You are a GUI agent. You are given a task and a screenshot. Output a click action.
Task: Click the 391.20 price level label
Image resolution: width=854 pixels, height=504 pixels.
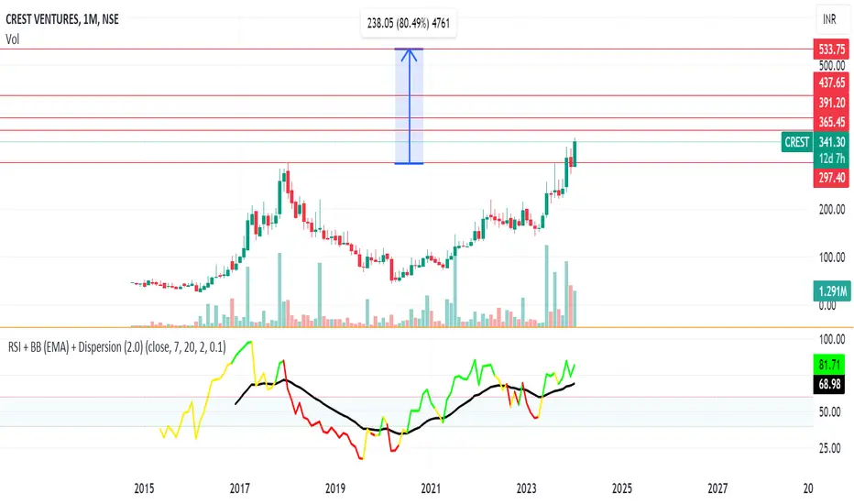[x=831, y=103]
